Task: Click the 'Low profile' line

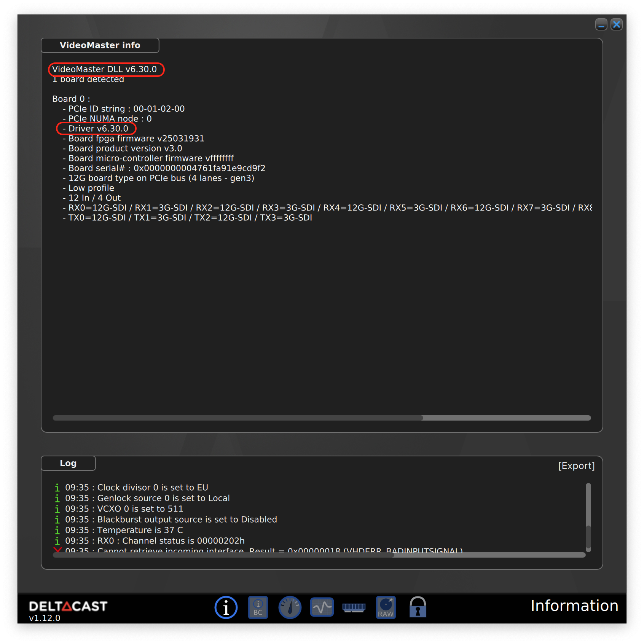Action: (88, 188)
